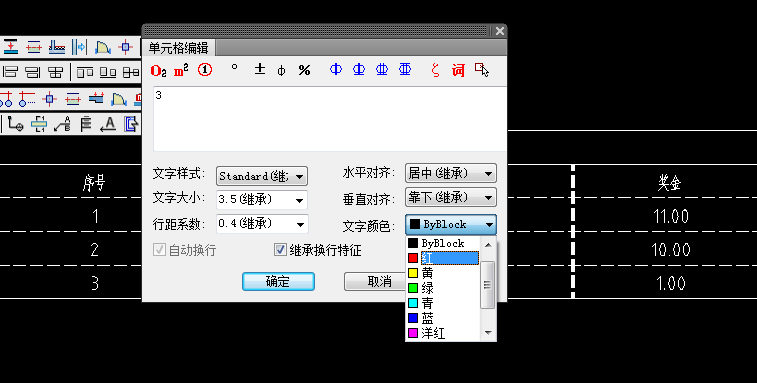Choose 绿 in the color list
Screen dimensions: 757x383
[x=443, y=288]
